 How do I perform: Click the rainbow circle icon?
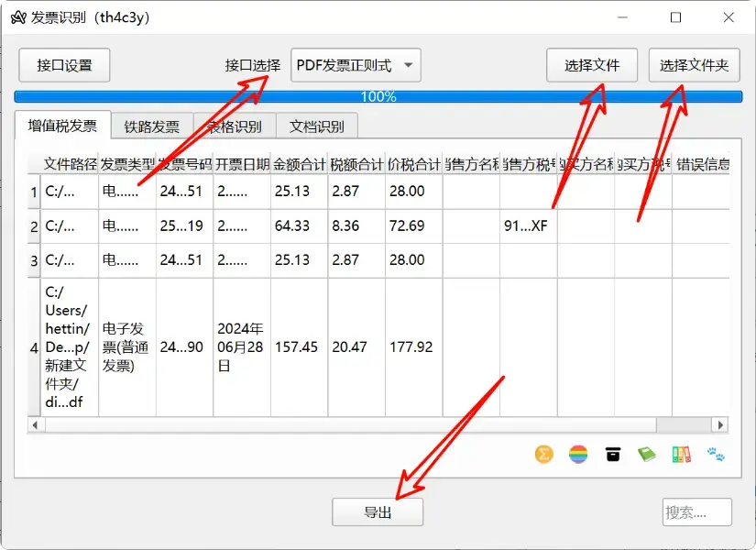(x=578, y=454)
